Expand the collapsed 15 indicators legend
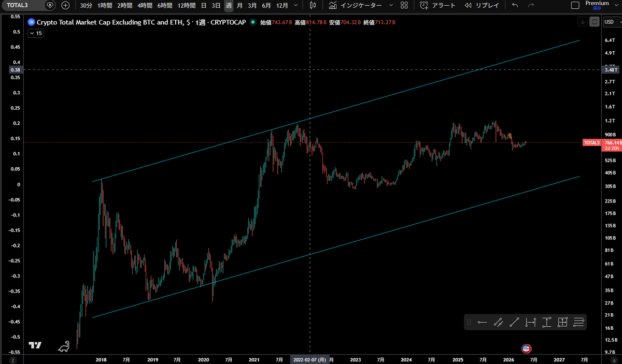 point(36,33)
